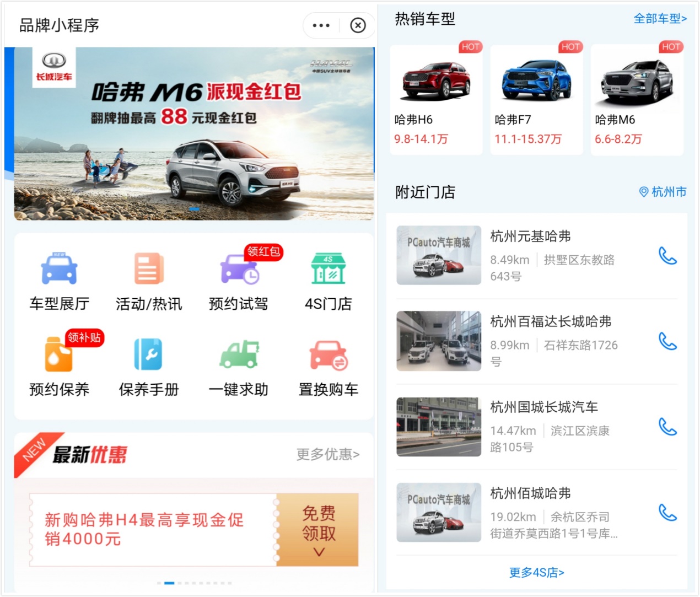The image size is (700, 597).
Task: Tap the 预约试驾 test drive icon
Action: tap(239, 268)
